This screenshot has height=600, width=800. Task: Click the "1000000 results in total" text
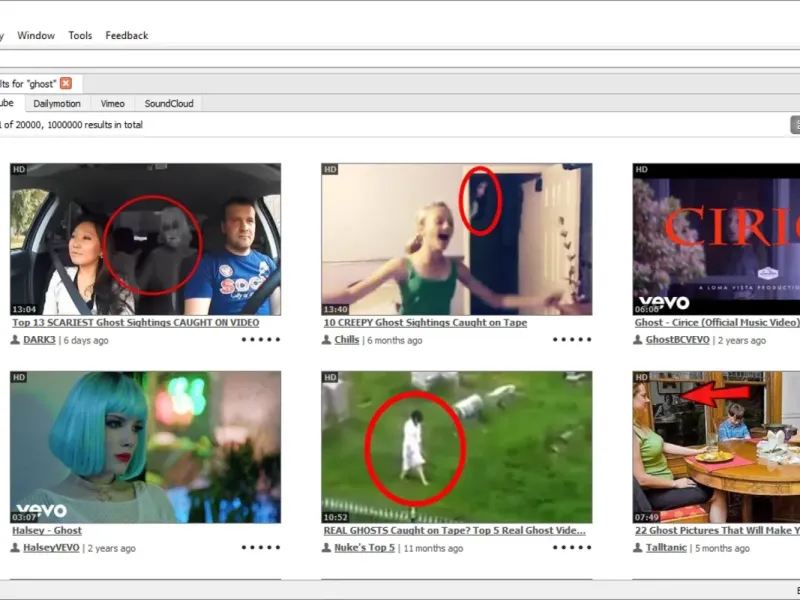click(x=95, y=124)
